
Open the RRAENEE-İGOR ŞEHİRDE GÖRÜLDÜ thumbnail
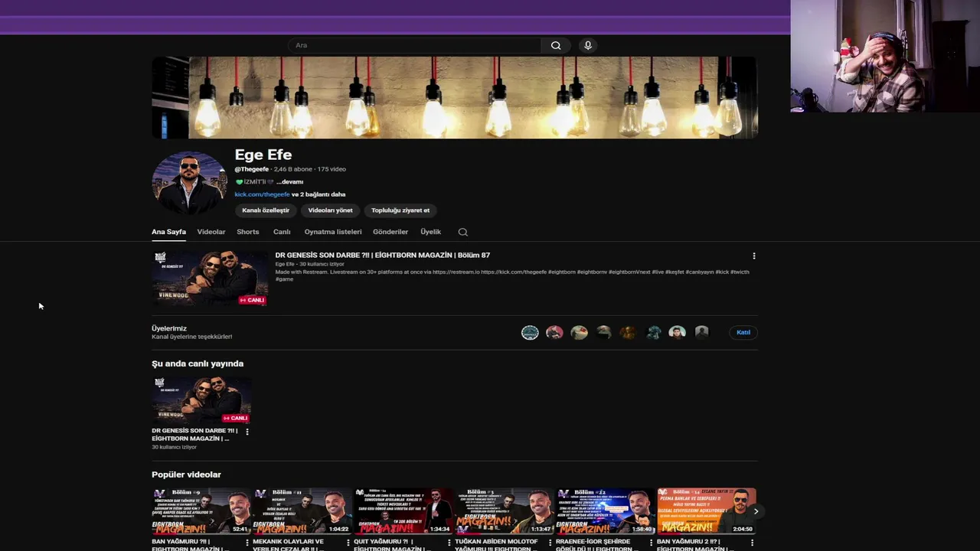coord(606,511)
